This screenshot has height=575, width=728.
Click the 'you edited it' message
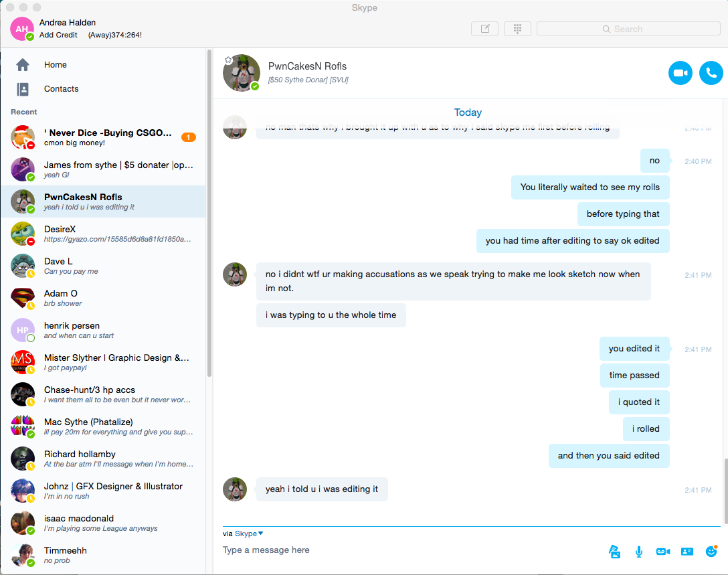point(634,349)
